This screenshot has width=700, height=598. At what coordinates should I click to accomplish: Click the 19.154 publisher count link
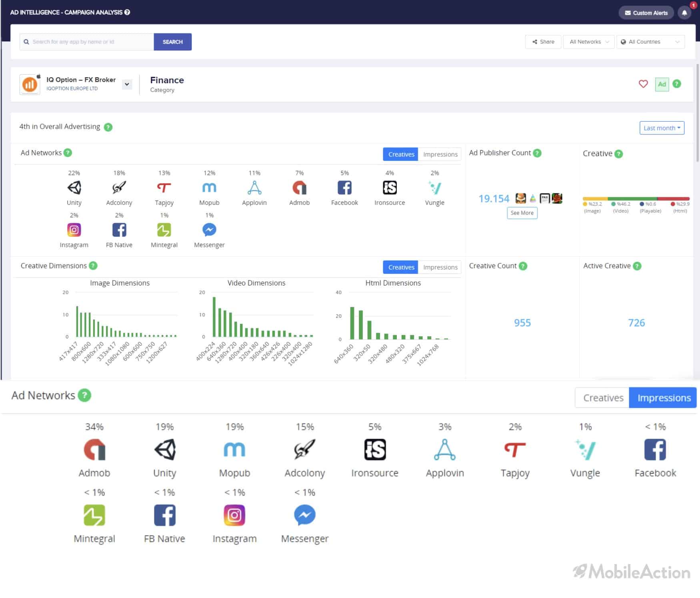(x=494, y=199)
